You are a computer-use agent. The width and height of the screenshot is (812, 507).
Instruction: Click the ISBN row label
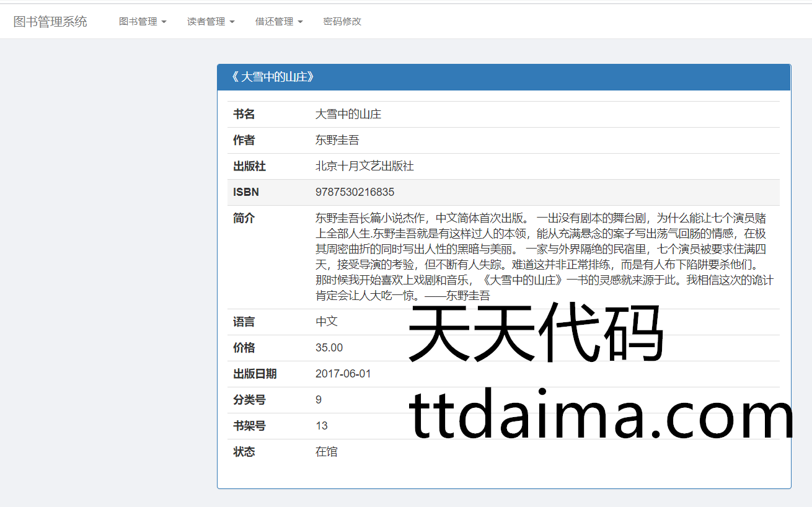tap(246, 192)
